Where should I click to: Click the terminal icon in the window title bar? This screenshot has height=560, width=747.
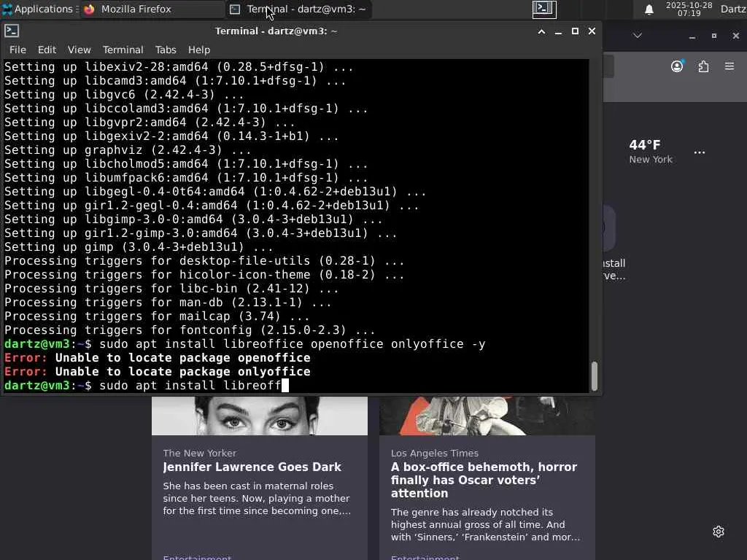12,31
